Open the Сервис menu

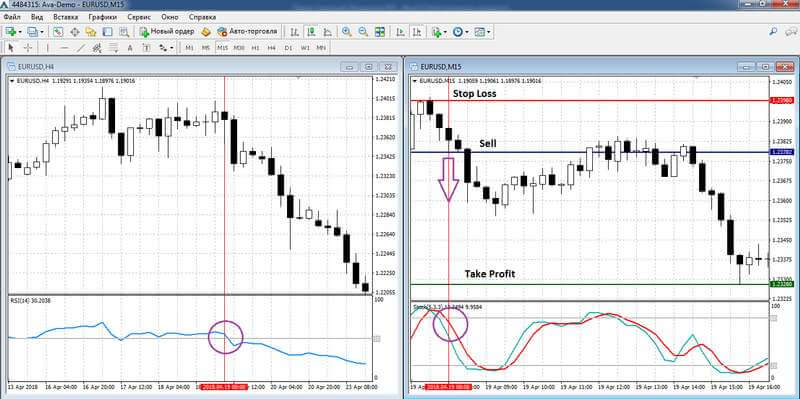click(x=139, y=17)
